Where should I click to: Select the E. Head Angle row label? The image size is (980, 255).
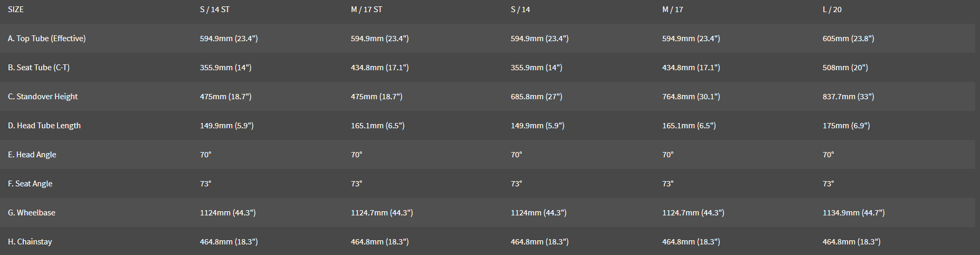click(32, 155)
